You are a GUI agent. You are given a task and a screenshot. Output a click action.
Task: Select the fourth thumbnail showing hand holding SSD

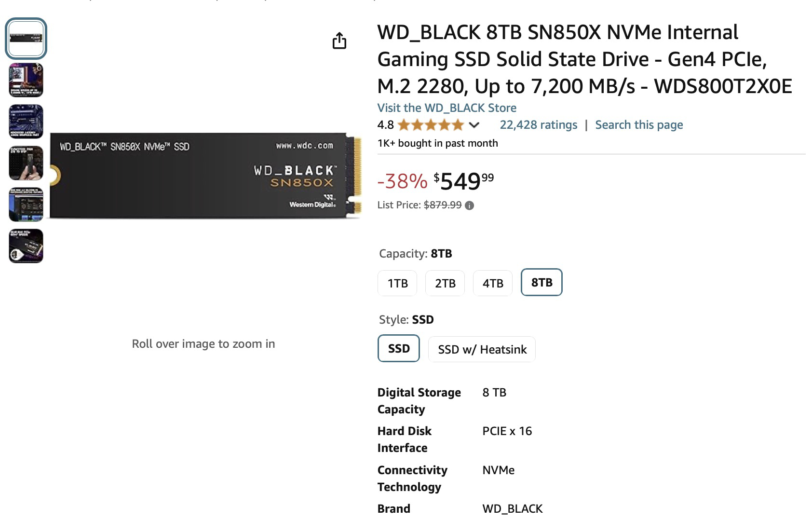26,163
